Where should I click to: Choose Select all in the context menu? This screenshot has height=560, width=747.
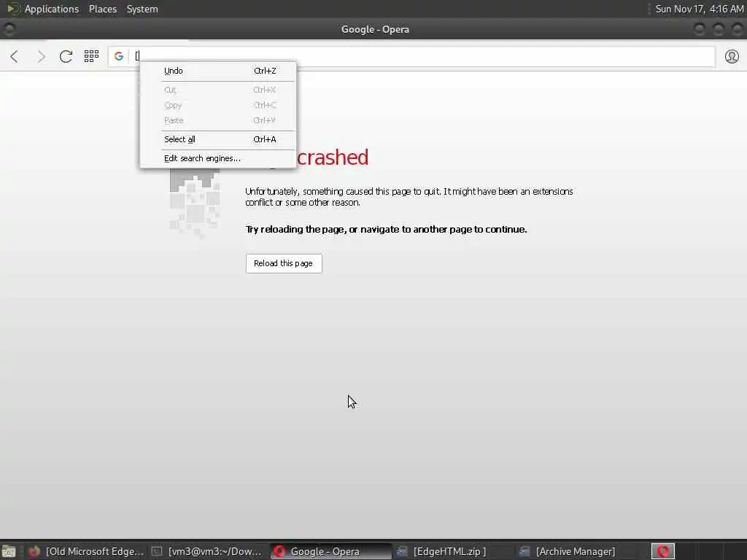[x=218, y=139]
